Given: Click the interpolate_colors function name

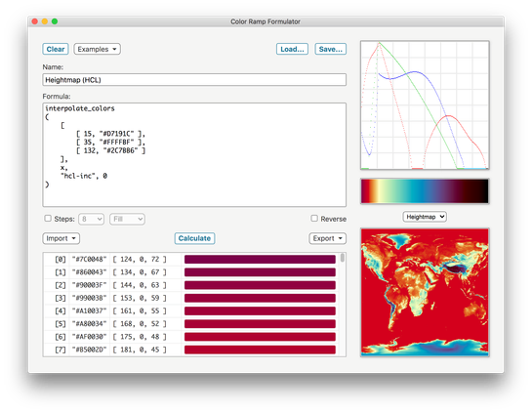Looking at the screenshot, I should 80,108.
